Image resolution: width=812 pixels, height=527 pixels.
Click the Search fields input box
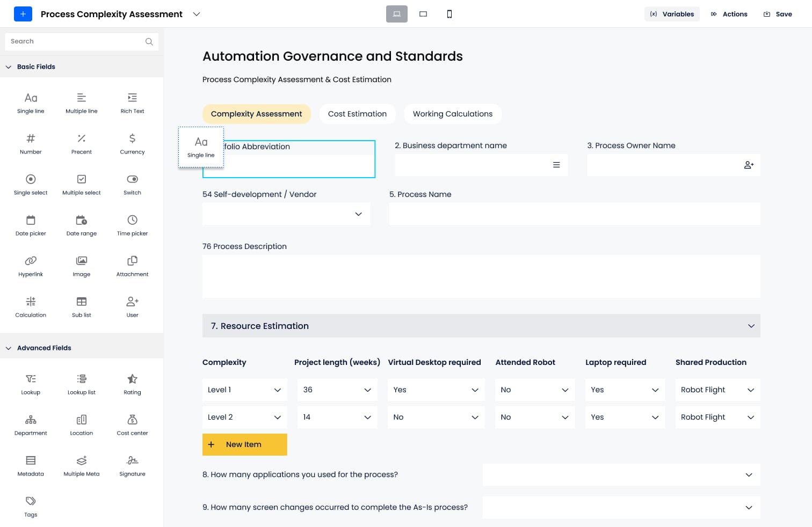pyautogui.click(x=75, y=41)
